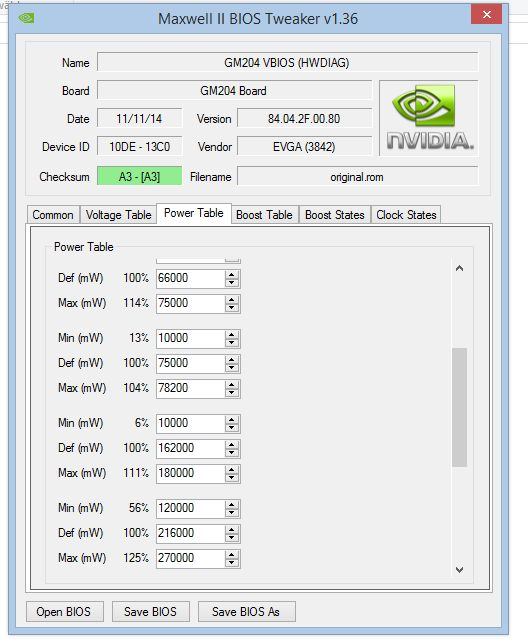Close the Maxwell II BIOS Tweaker window

click(x=487, y=14)
